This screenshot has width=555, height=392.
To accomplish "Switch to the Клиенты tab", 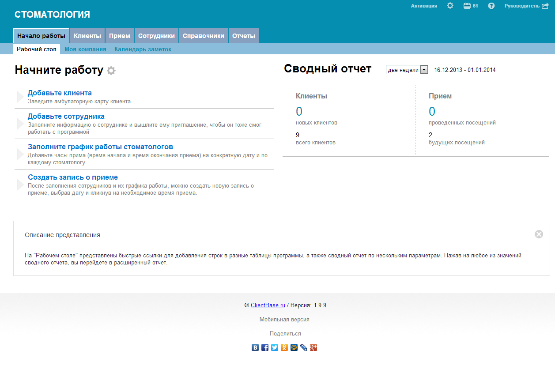I will tap(87, 36).
